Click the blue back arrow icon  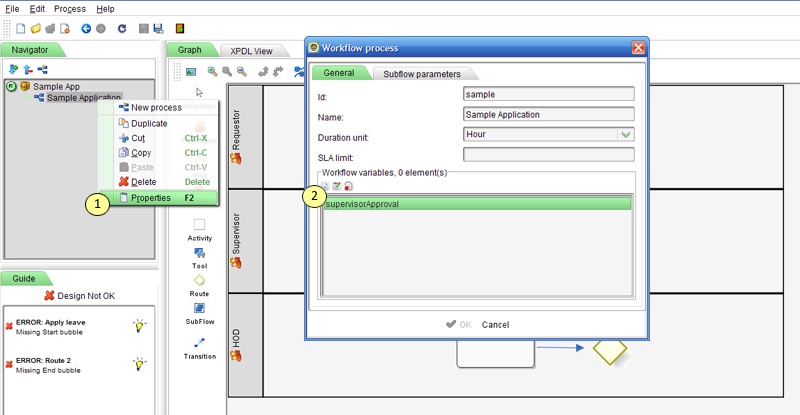click(x=86, y=29)
